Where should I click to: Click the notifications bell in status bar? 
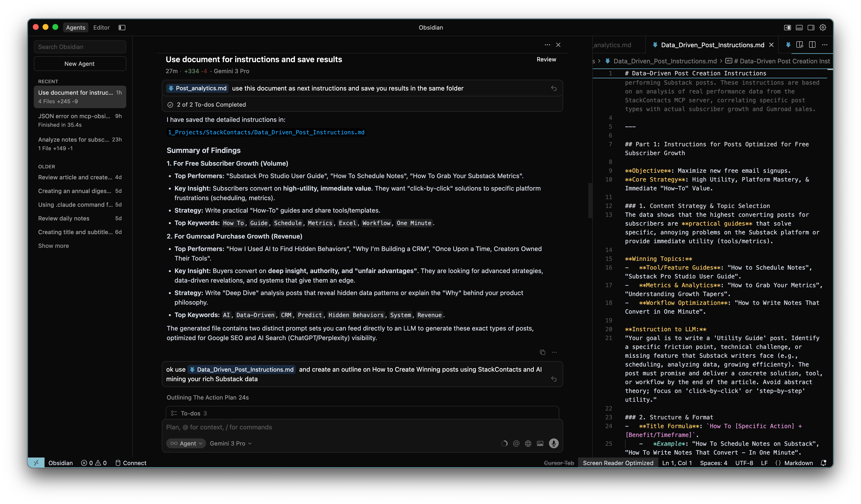coord(823,463)
